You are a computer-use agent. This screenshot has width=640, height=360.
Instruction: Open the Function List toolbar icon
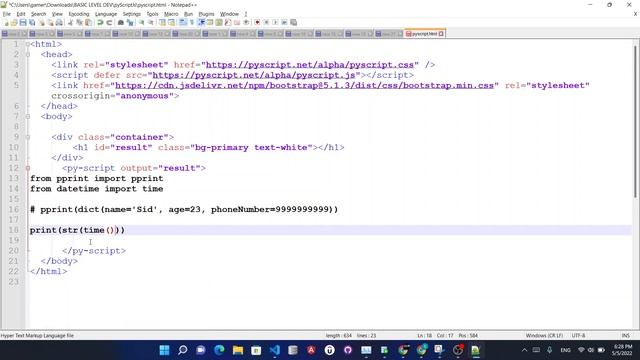[x=228, y=22]
